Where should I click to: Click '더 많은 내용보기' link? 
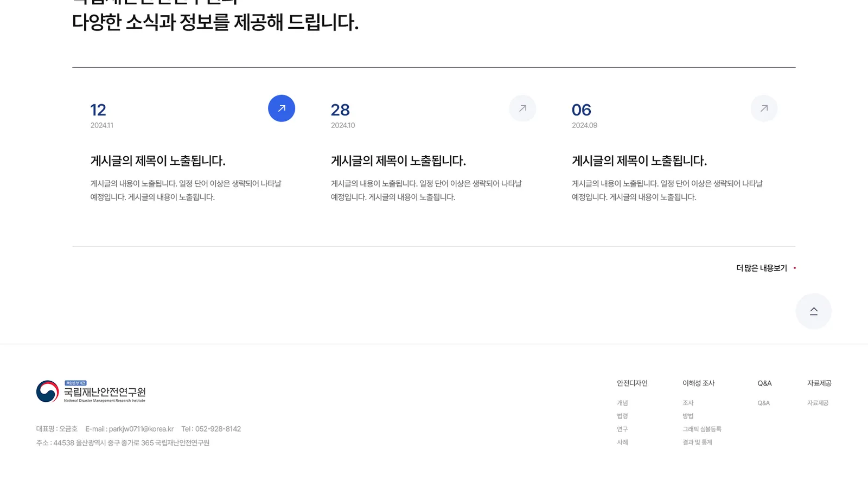[766, 268]
